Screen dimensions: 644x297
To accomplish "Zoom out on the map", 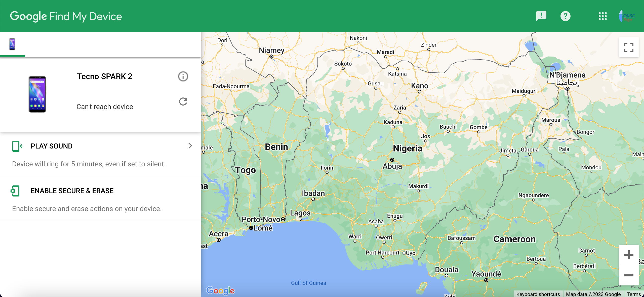I will [629, 275].
